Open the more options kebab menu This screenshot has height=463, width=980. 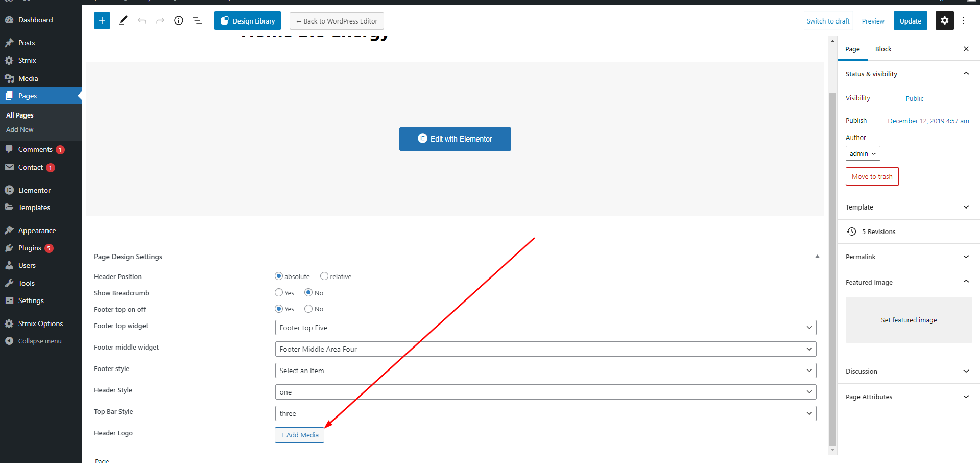pyautogui.click(x=963, y=20)
